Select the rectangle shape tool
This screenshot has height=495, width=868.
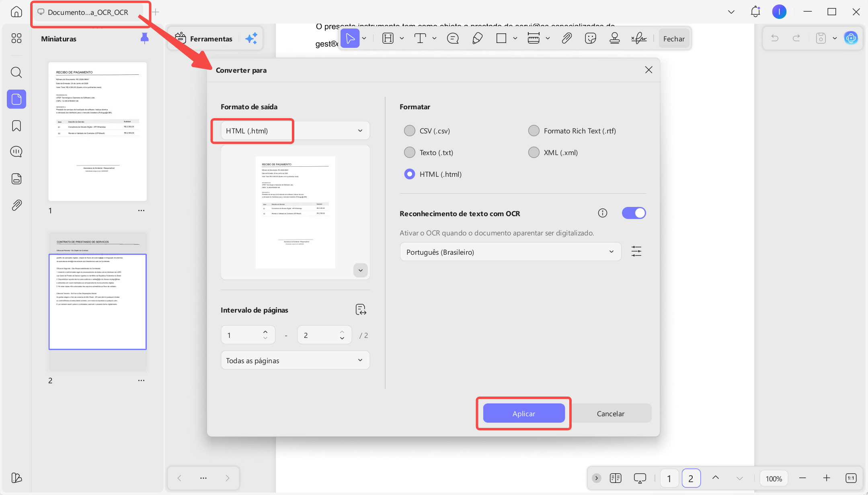pos(501,39)
